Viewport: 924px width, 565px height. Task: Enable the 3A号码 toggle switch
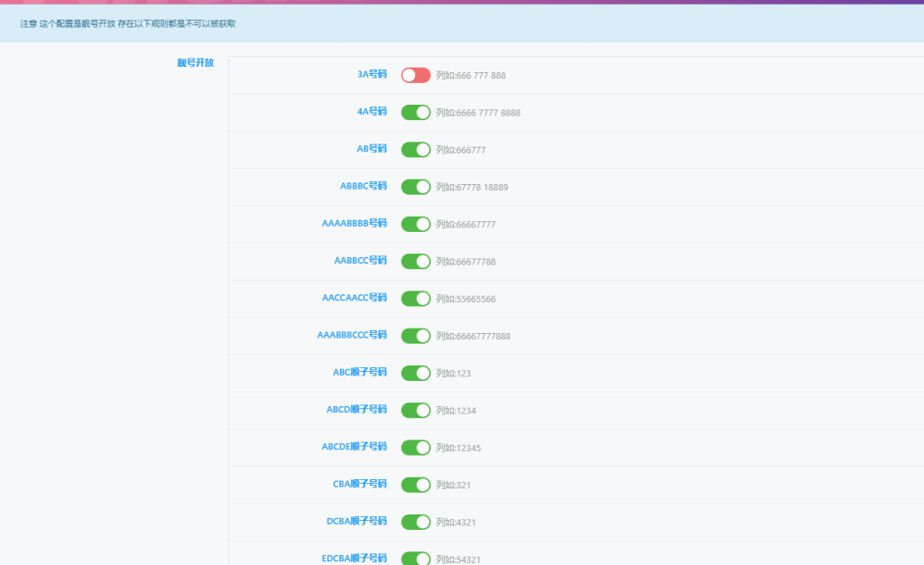(x=416, y=75)
